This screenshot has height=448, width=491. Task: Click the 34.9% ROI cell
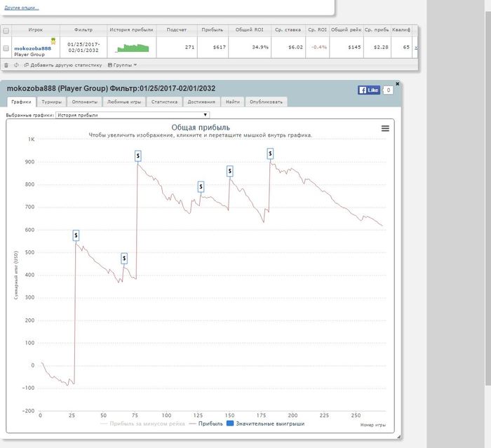coord(250,47)
